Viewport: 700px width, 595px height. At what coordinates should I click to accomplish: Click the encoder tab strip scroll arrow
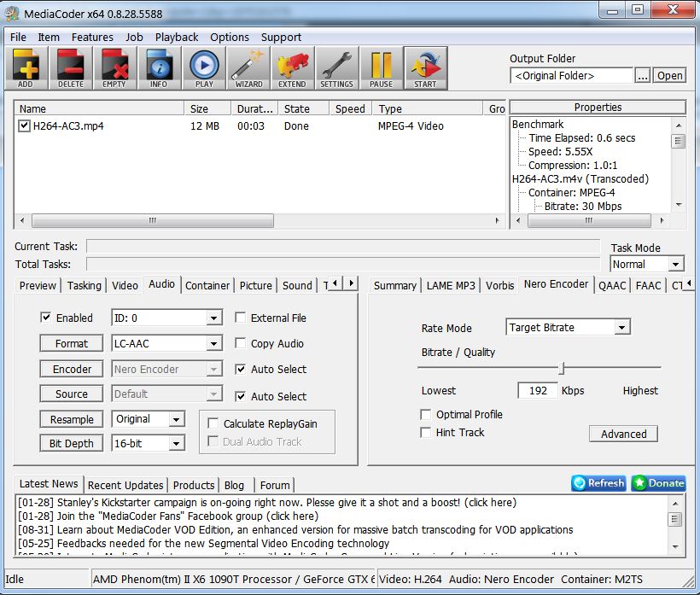(x=690, y=283)
